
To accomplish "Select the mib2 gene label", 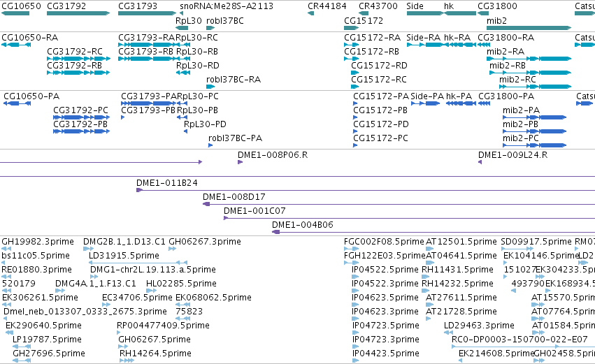I will tap(496, 20).
